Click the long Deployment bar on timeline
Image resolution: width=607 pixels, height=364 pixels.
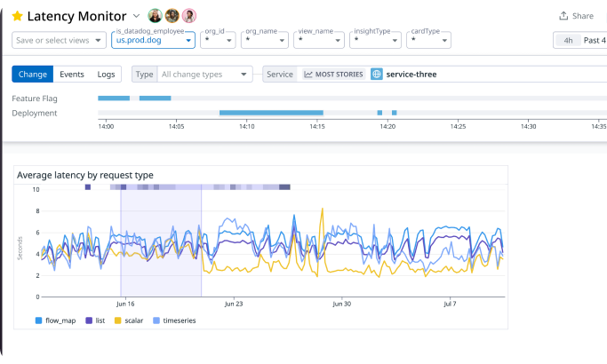pyautogui.click(x=271, y=113)
